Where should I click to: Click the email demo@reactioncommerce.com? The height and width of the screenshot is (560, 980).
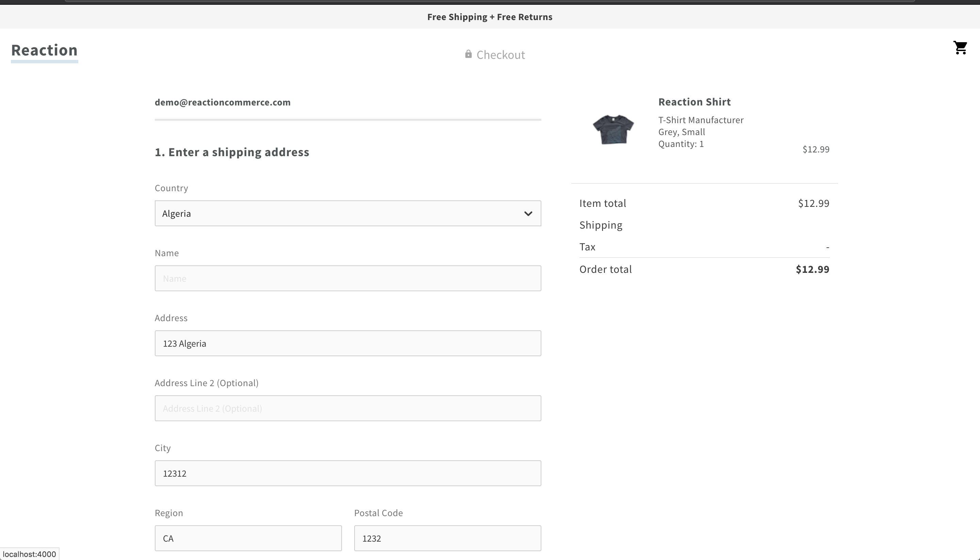pos(222,102)
